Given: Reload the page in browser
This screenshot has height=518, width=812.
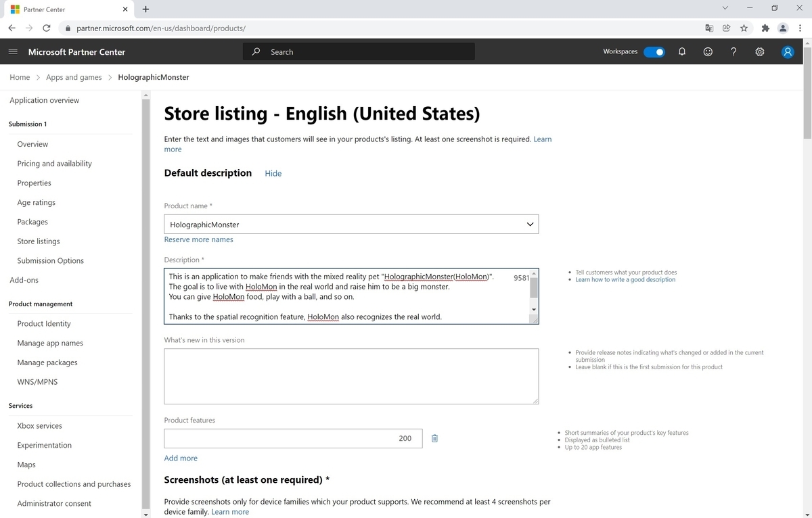Looking at the screenshot, I should click(47, 28).
